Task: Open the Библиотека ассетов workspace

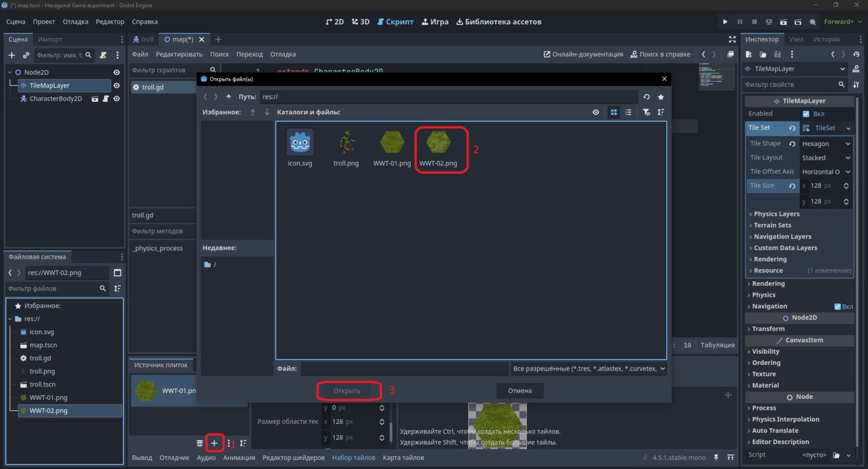Action: [498, 21]
